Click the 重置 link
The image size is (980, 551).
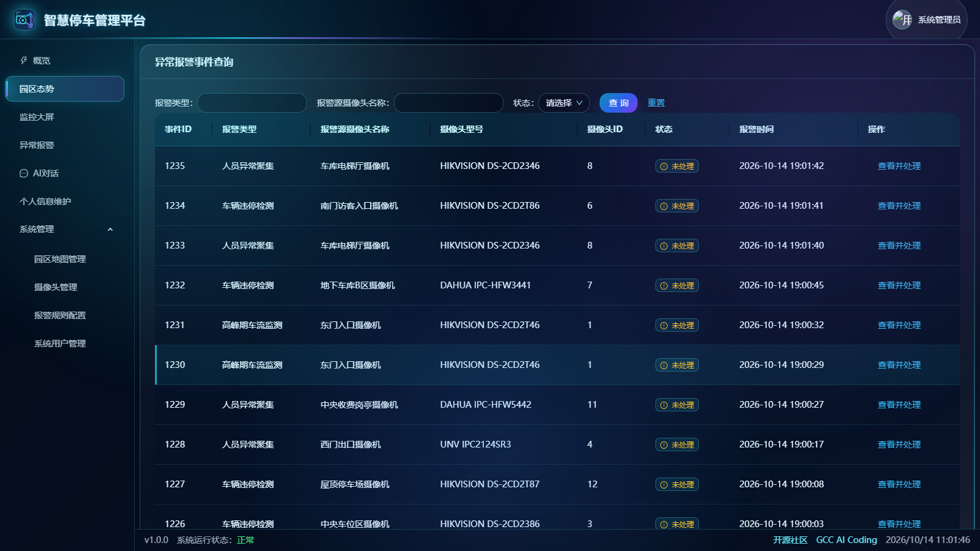(x=656, y=103)
